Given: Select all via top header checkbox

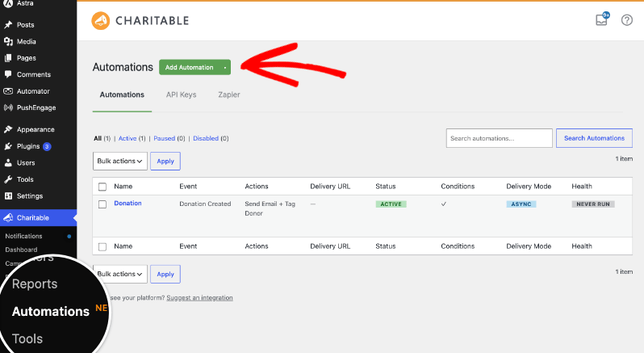Looking at the screenshot, I should [x=102, y=187].
